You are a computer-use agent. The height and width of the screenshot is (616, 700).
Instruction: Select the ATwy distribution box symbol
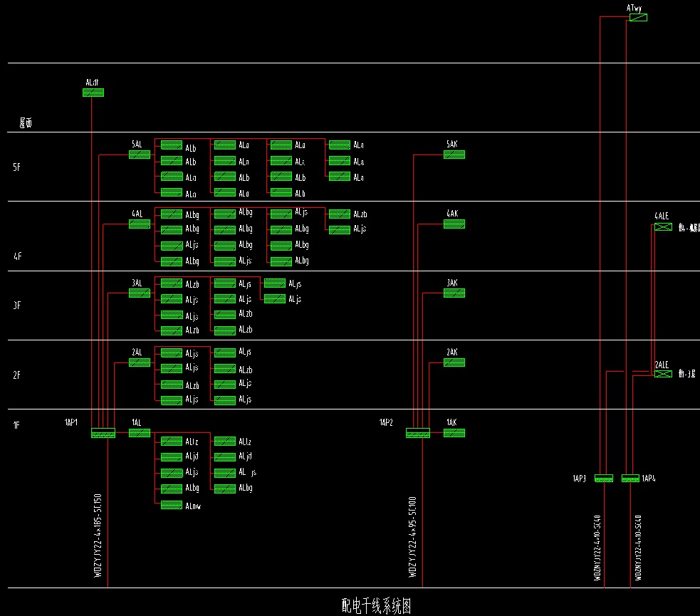tap(637, 17)
